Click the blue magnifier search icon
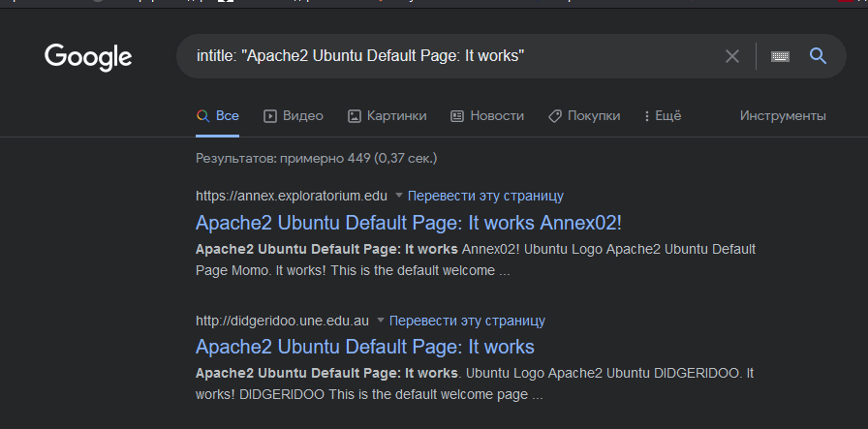868x429 pixels. (819, 56)
